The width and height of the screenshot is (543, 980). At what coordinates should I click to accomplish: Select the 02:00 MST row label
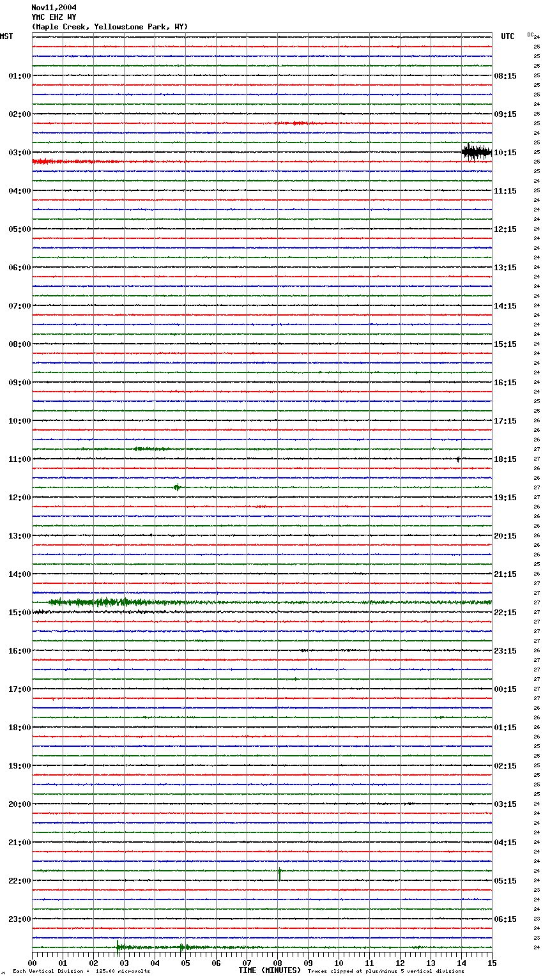pyautogui.click(x=20, y=114)
